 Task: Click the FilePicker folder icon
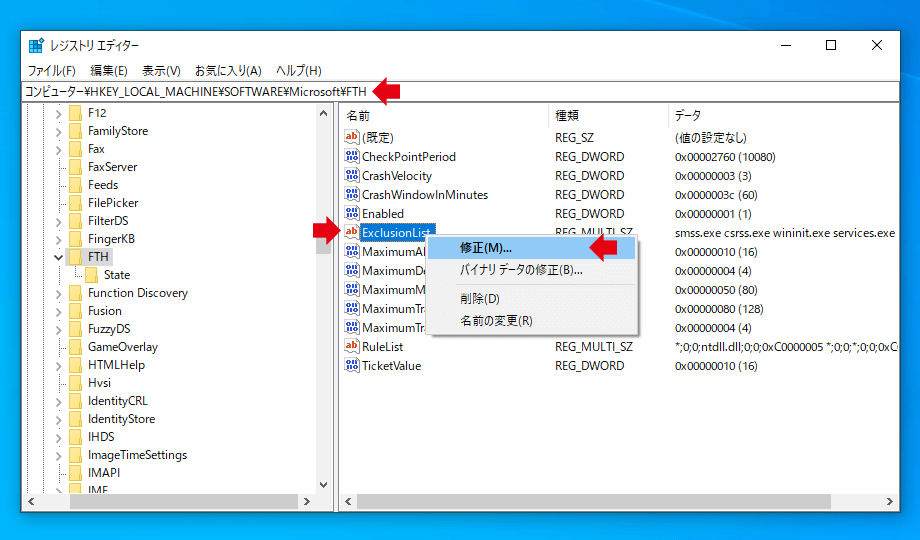tap(76, 203)
